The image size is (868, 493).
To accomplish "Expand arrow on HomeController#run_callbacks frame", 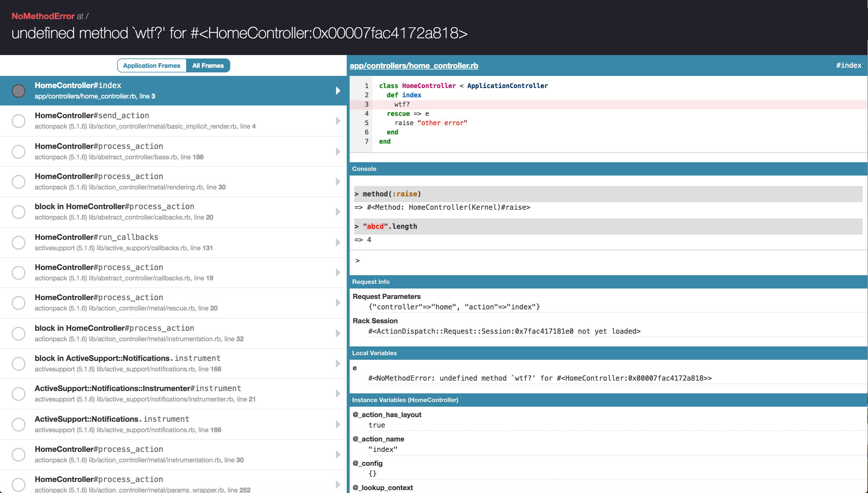I will tap(338, 242).
